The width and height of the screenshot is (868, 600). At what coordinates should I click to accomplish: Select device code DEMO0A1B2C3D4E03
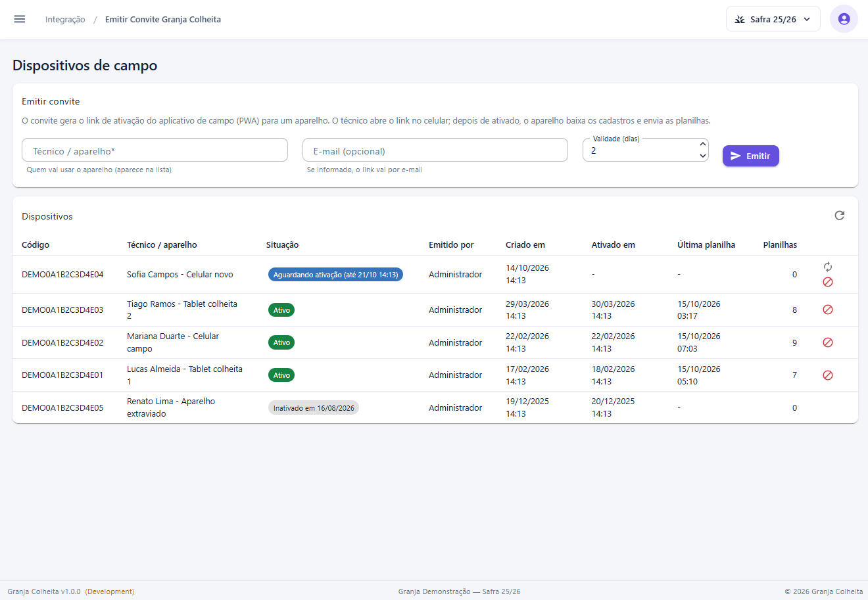tap(62, 310)
